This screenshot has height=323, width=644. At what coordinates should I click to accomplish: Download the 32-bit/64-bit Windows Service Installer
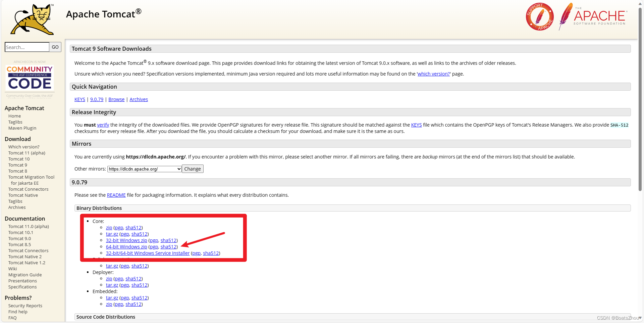click(148, 253)
